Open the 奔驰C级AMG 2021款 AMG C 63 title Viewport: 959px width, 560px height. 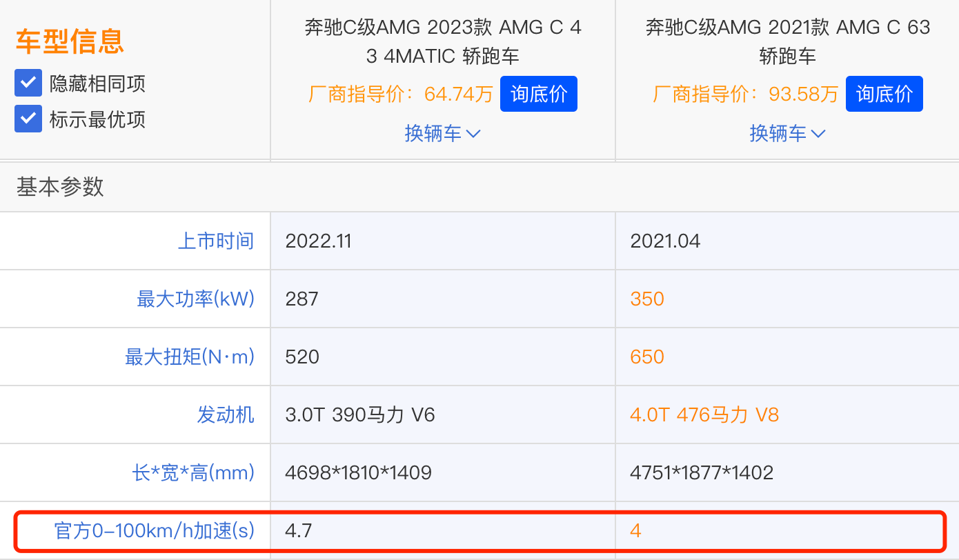(x=787, y=41)
